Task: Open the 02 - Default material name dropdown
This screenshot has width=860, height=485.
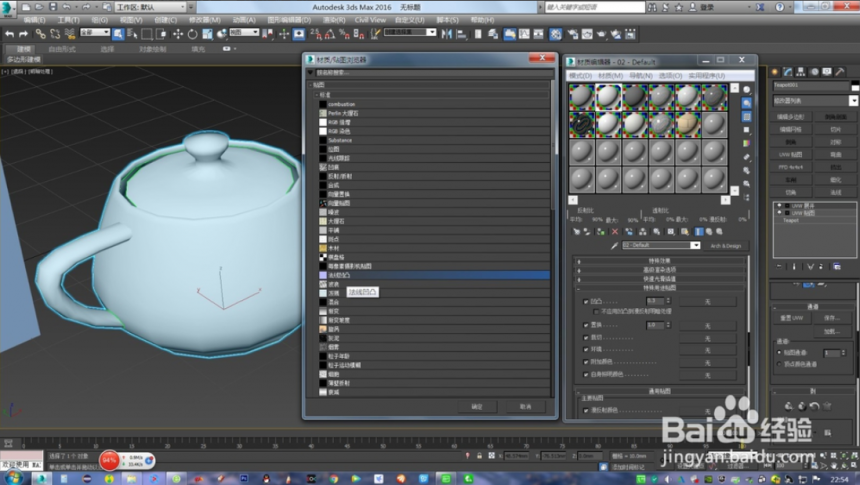Action: (661, 245)
